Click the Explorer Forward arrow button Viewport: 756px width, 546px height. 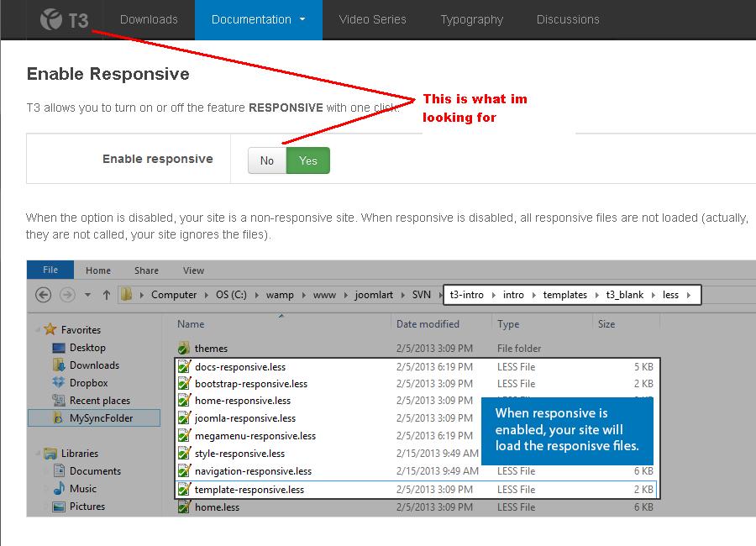click(x=67, y=295)
